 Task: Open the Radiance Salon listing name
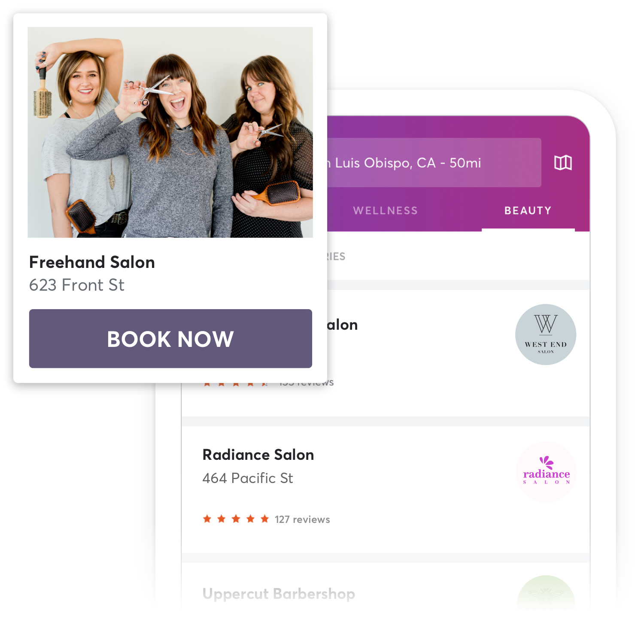(258, 455)
